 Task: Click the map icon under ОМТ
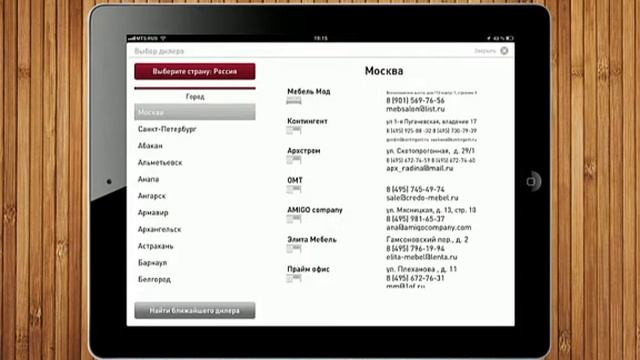point(294,189)
